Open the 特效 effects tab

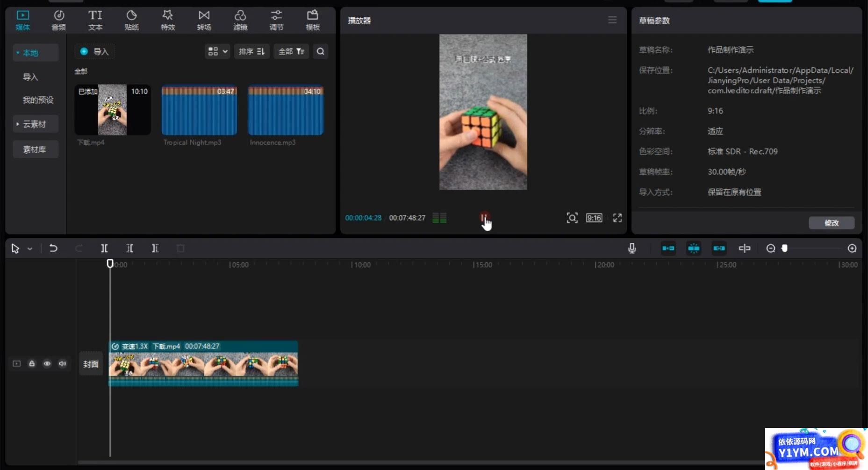coord(168,21)
